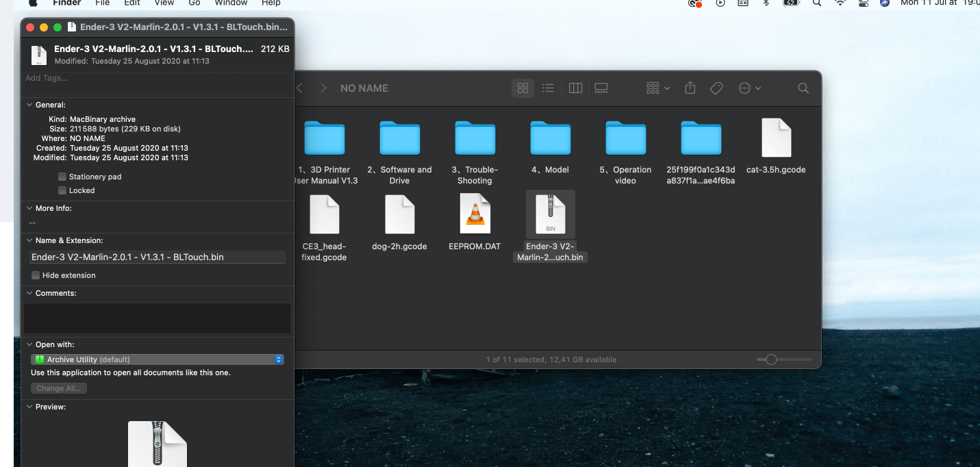
Task: Switch Finder to icon grid view
Action: click(523, 88)
